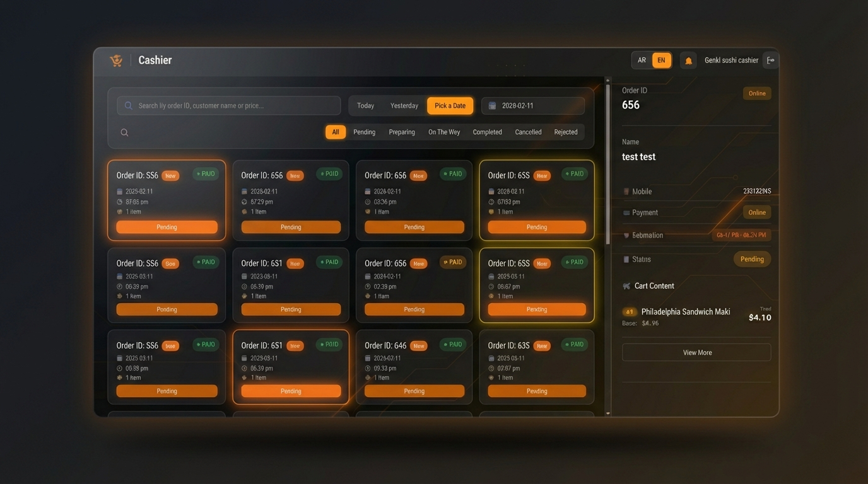Switch language to AR
868x484 pixels.
[x=642, y=60]
